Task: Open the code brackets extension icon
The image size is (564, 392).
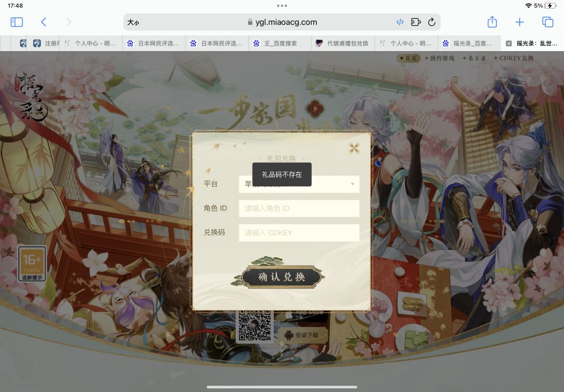Action: coord(399,22)
